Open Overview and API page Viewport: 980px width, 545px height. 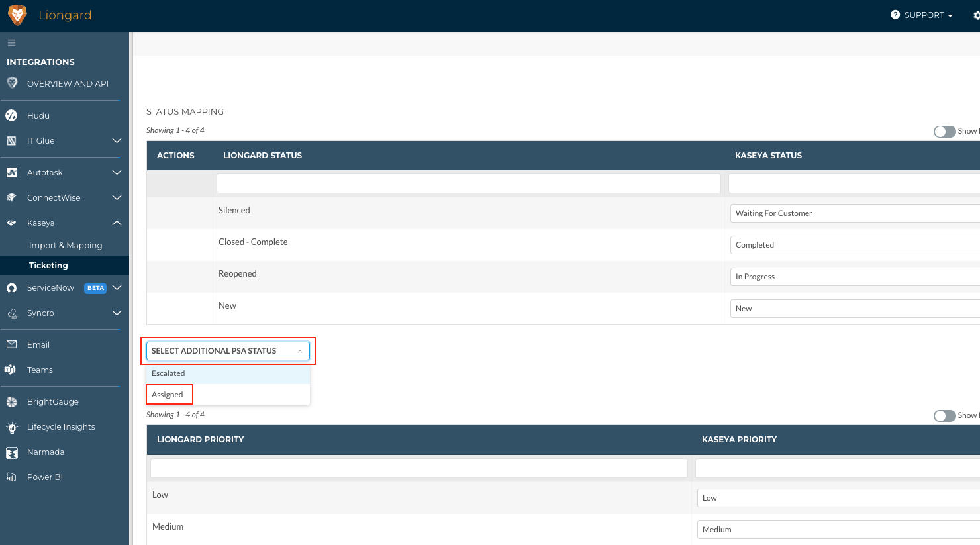click(68, 83)
